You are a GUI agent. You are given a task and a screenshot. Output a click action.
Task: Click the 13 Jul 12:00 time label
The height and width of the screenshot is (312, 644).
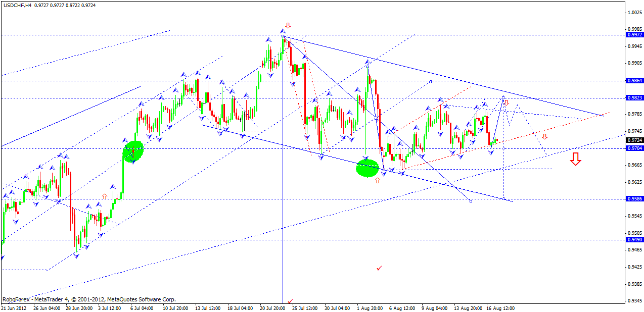208,308
